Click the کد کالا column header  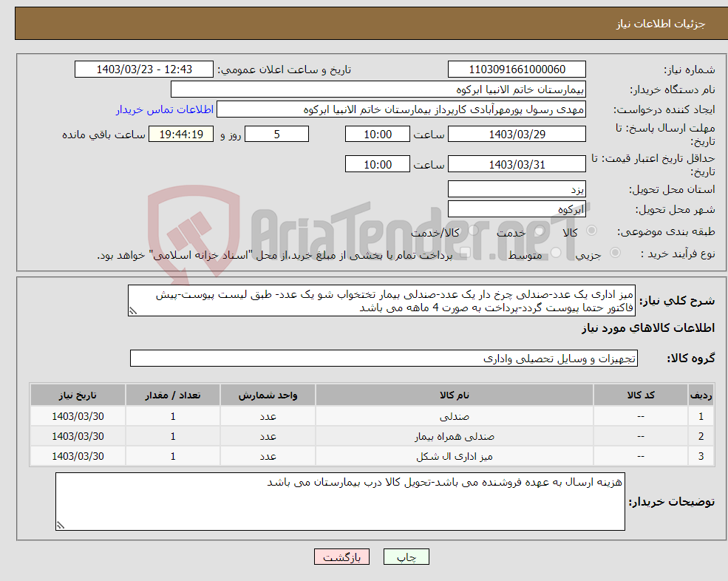(x=641, y=395)
